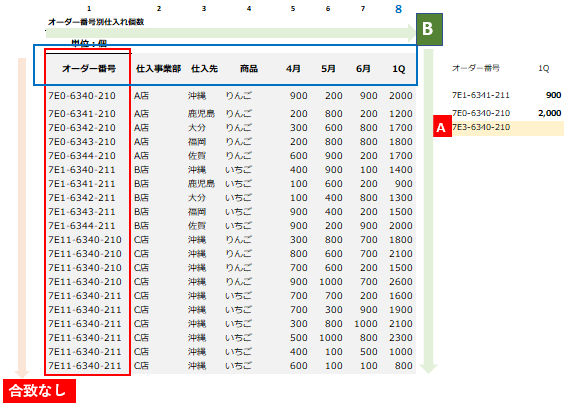Select order number 7E0-6341-210
The image size is (572, 410).
click(82, 114)
